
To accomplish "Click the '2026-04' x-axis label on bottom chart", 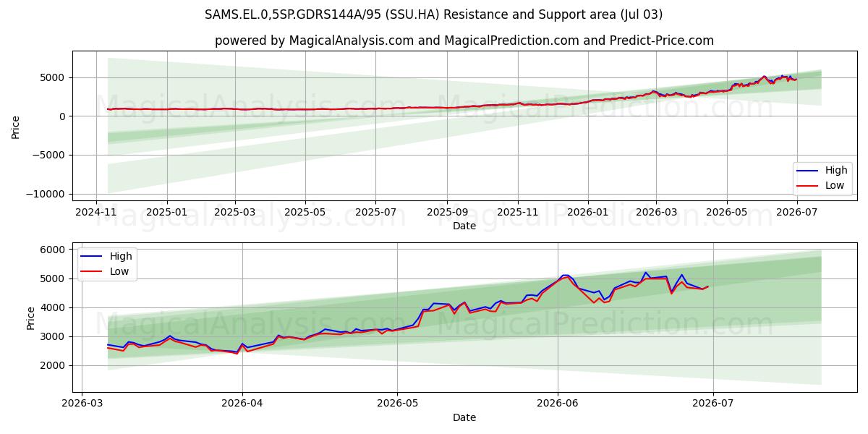I will (x=242, y=403).
